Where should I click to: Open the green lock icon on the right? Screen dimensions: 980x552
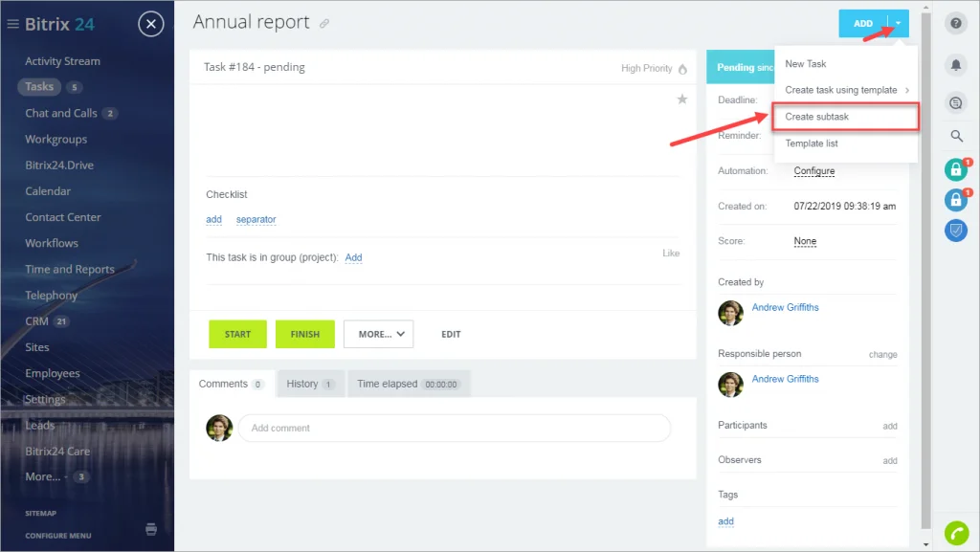(x=954, y=169)
